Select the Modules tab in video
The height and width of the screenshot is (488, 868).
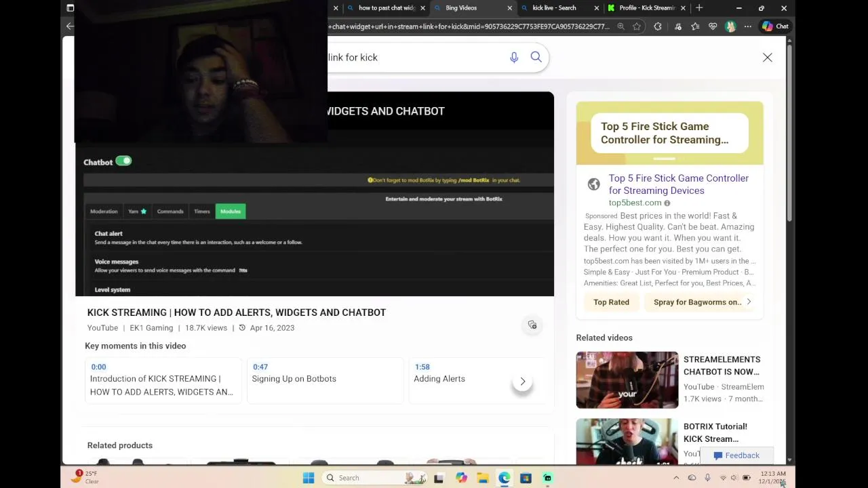[x=231, y=211]
